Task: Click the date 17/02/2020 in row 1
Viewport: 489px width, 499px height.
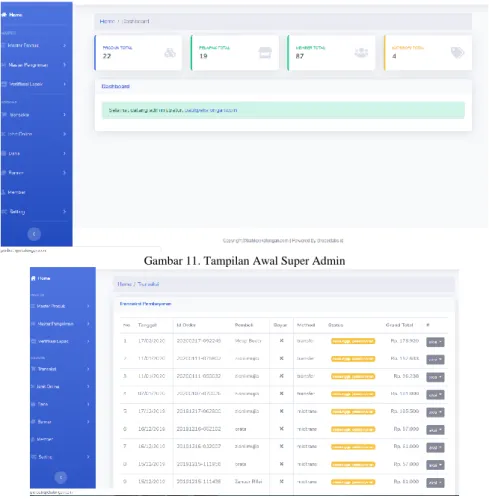Action: coord(152,341)
